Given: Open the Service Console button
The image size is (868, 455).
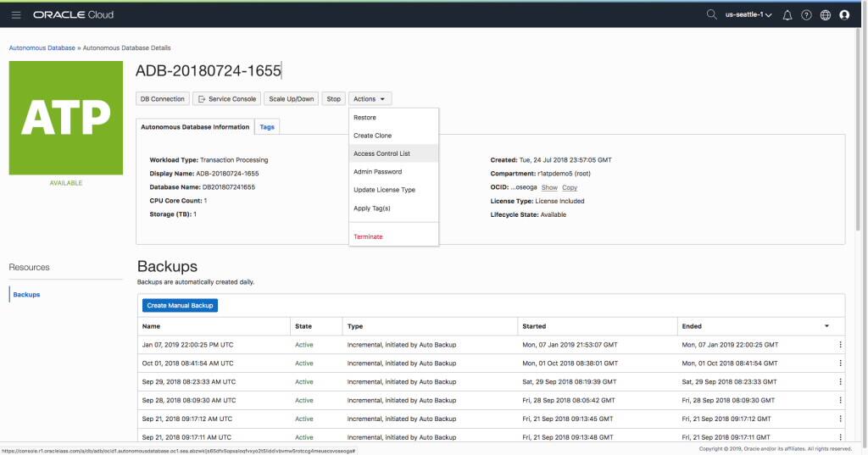Looking at the screenshot, I should point(227,99).
